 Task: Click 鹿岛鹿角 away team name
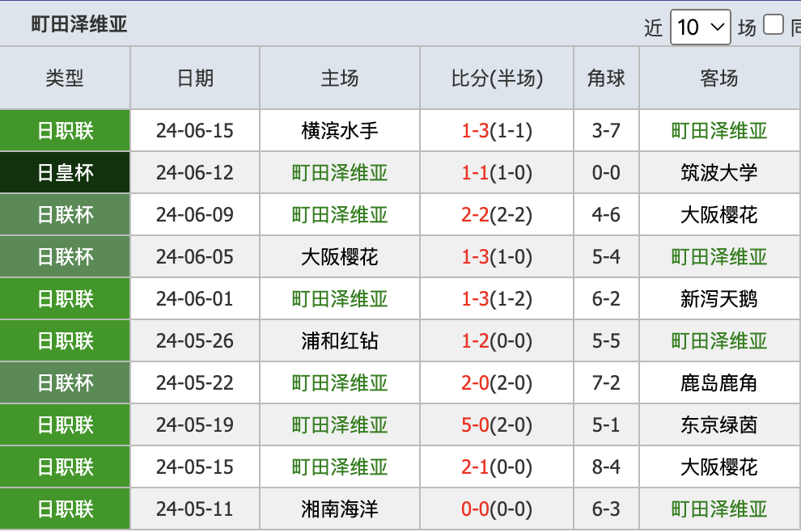click(718, 383)
